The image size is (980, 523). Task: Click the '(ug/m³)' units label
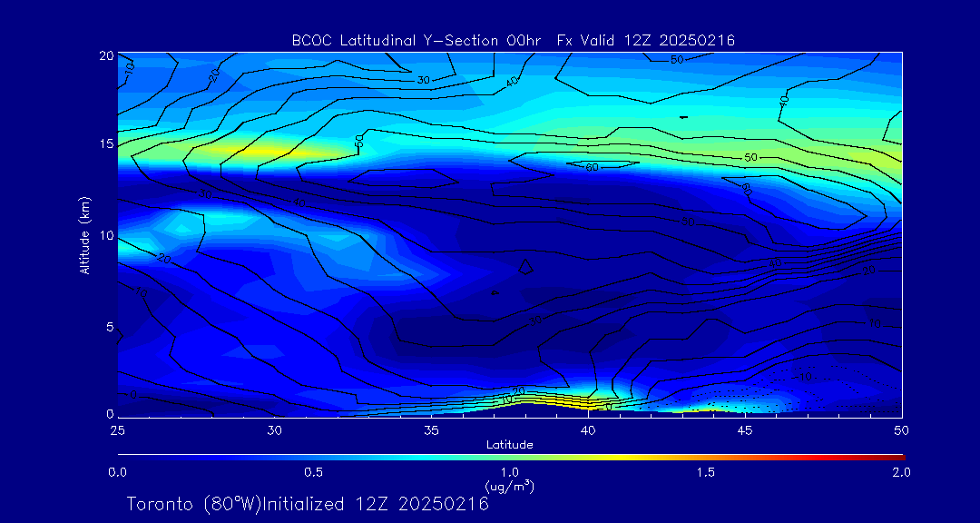[x=509, y=486]
